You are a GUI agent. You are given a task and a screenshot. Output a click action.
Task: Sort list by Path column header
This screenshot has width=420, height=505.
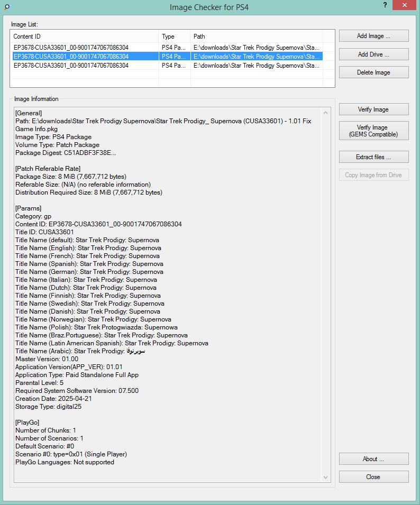coord(257,36)
